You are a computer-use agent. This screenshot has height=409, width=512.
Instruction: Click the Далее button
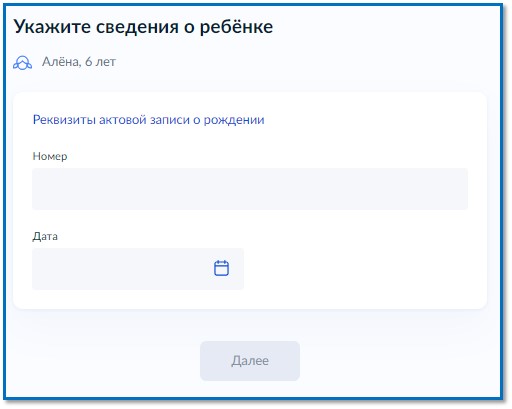(250, 361)
